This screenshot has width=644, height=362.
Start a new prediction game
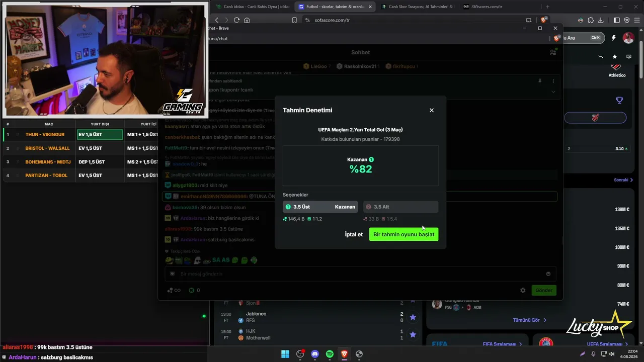[404, 234]
